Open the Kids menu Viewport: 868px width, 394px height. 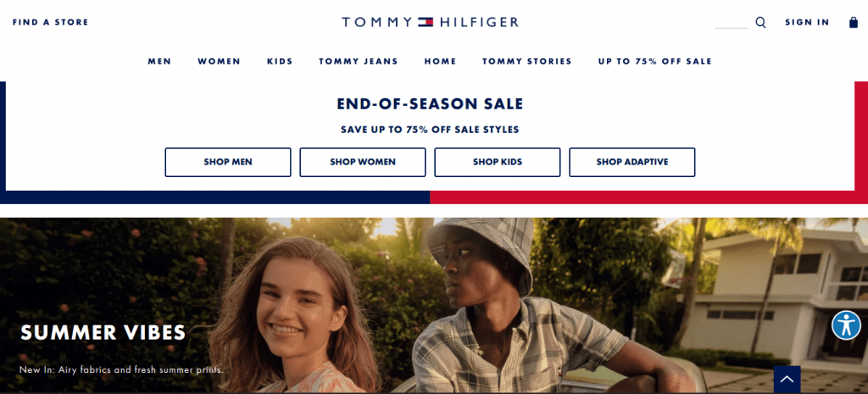point(280,61)
